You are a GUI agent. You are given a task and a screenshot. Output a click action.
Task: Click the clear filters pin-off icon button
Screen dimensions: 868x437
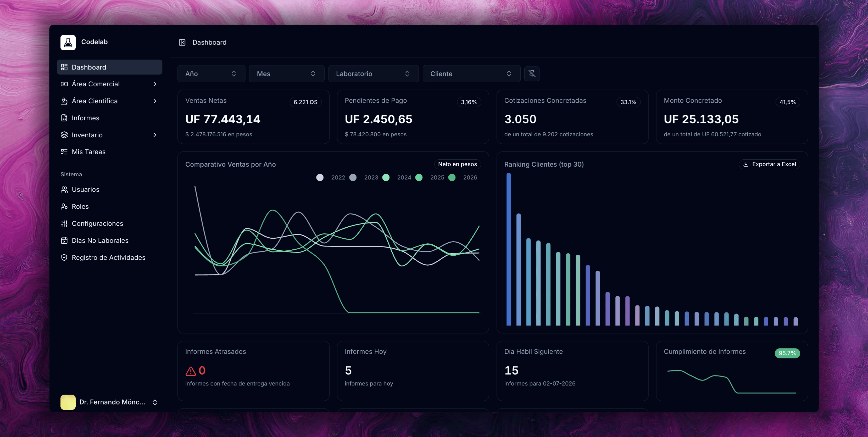(x=532, y=74)
